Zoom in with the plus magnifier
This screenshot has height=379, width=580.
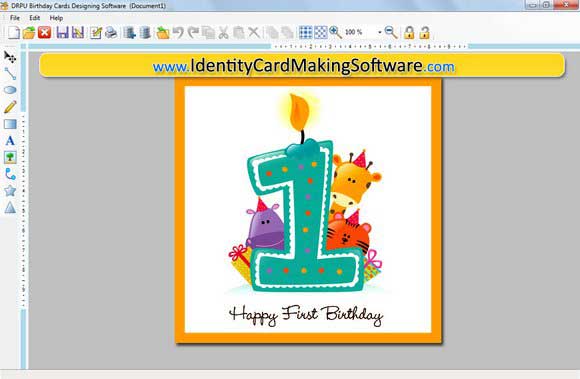pyautogui.click(x=335, y=33)
